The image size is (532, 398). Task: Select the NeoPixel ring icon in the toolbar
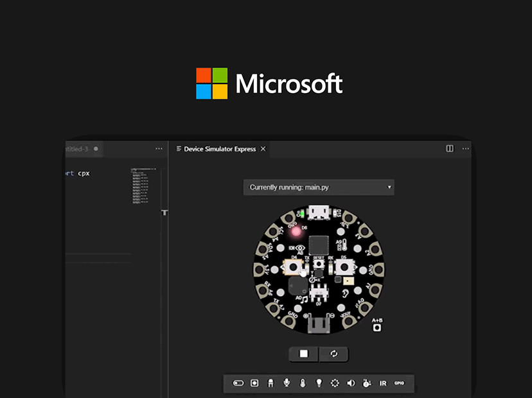(335, 383)
